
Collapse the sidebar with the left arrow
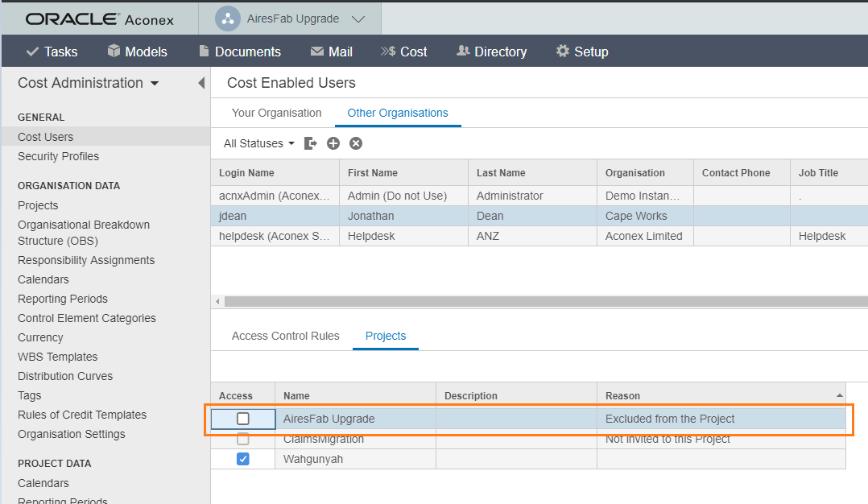(x=201, y=83)
